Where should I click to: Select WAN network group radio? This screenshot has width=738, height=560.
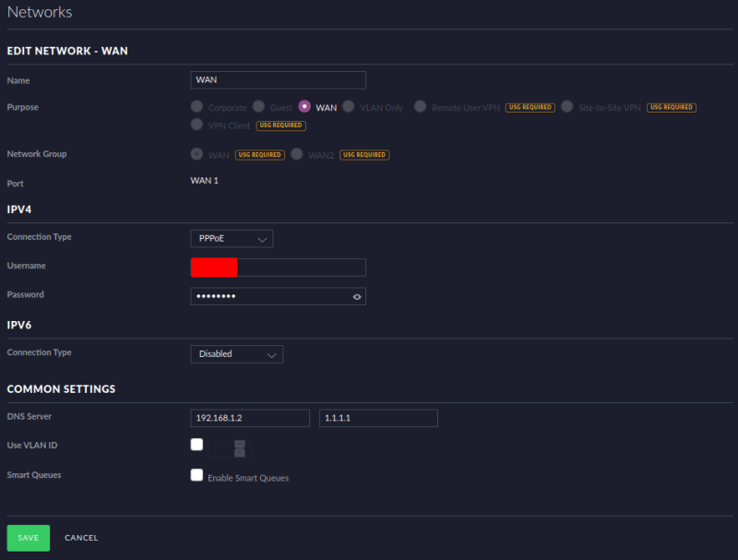point(196,154)
